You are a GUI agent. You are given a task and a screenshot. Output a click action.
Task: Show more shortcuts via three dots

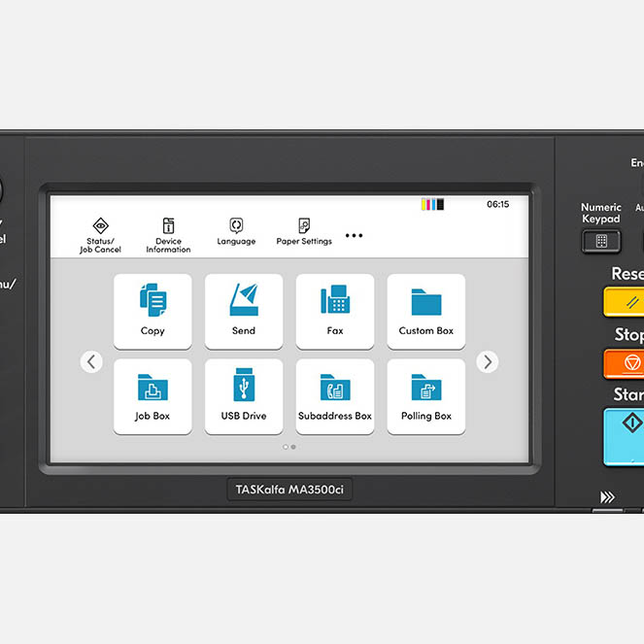tap(354, 235)
